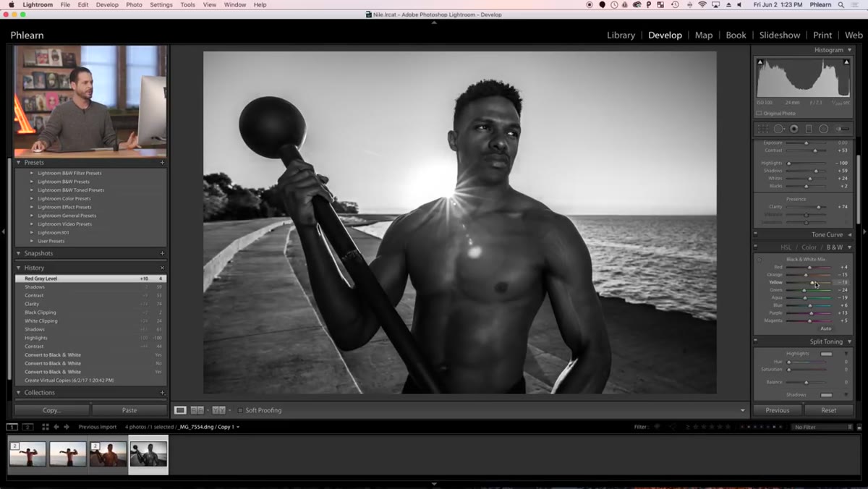Toggle highlight clipping indicator in histogram
Screen dimensions: 868x489
point(846,62)
